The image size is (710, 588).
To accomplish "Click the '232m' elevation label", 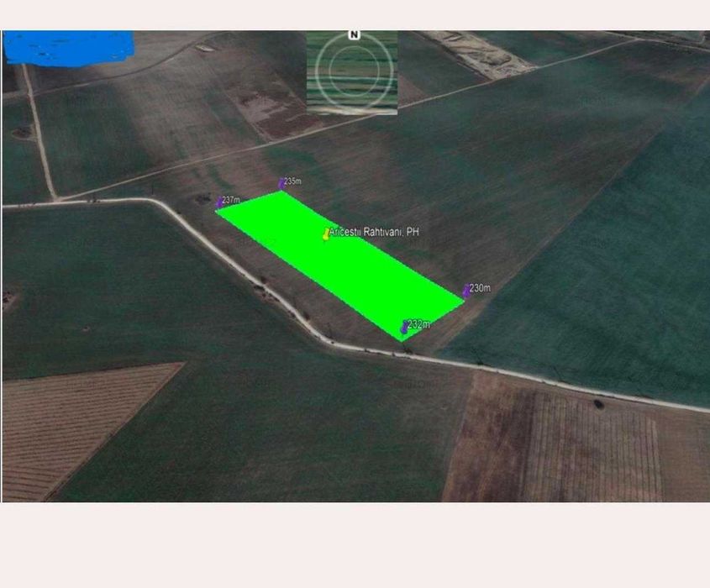I will tap(418, 324).
